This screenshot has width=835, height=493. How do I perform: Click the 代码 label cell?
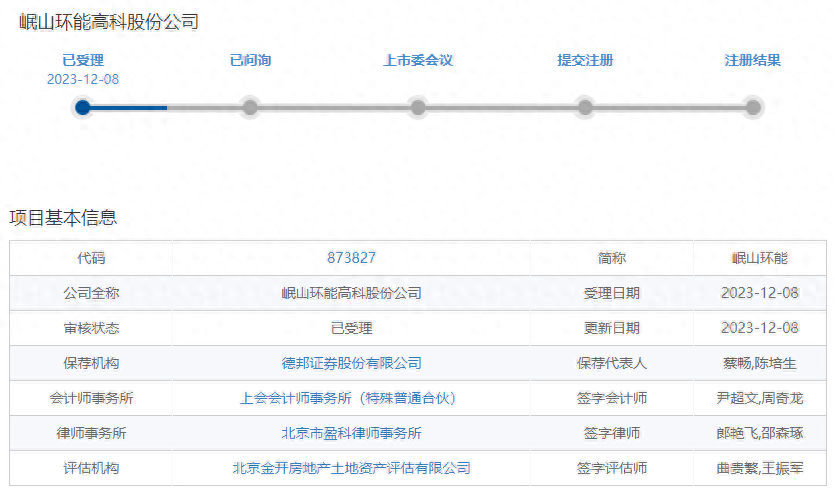pyautogui.click(x=91, y=258)
